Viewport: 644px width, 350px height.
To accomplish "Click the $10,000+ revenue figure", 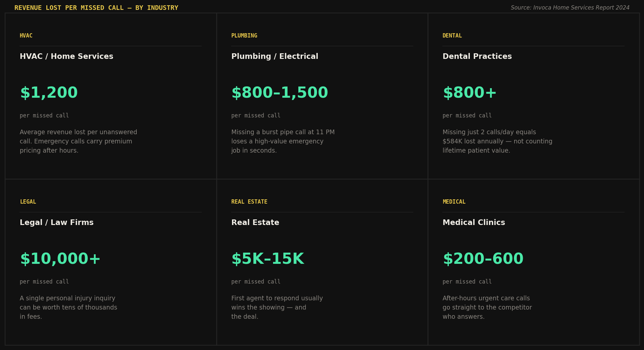I will tap(60, 259).
